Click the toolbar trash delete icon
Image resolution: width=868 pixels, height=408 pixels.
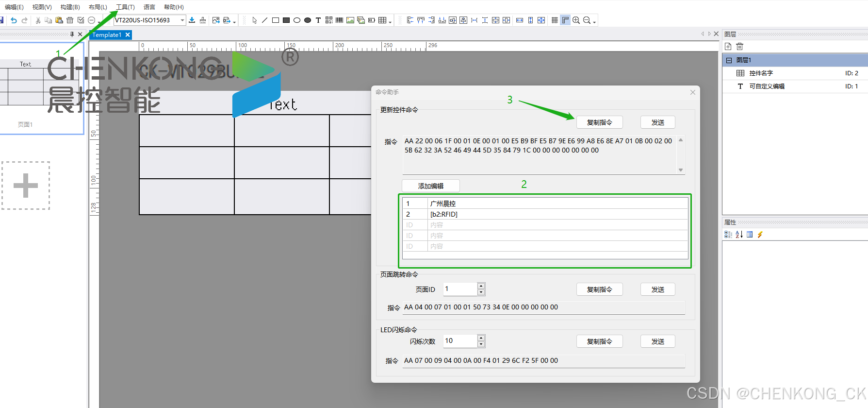pos(70,20)
